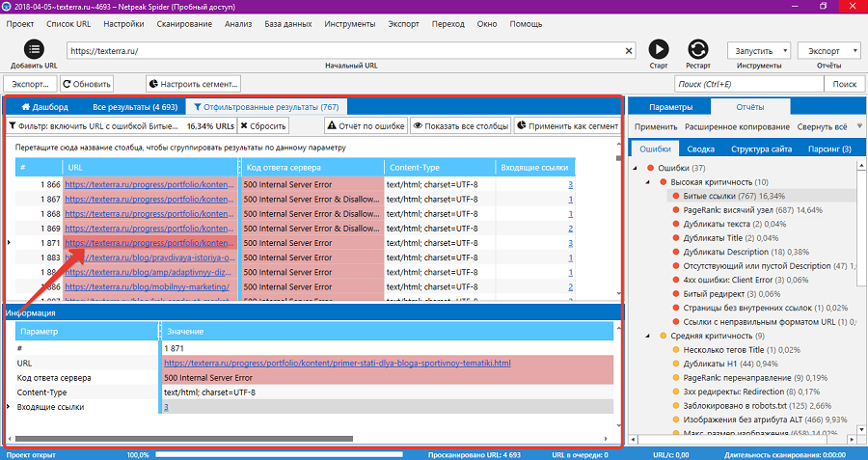This screenshot has width=868, height=460.
Task: Open the Настроить сегмент... button
Action: tap(193, 84)
